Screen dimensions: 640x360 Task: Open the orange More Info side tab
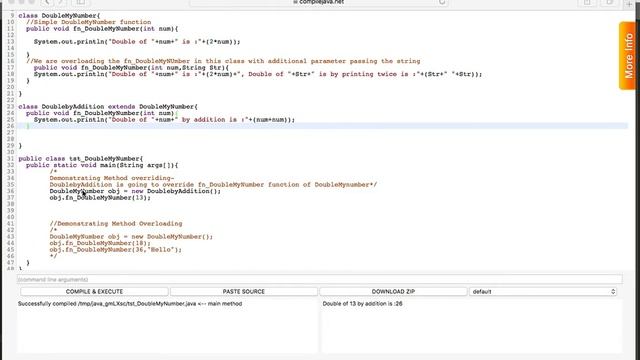pyautogui.click(x=628, y=56)
